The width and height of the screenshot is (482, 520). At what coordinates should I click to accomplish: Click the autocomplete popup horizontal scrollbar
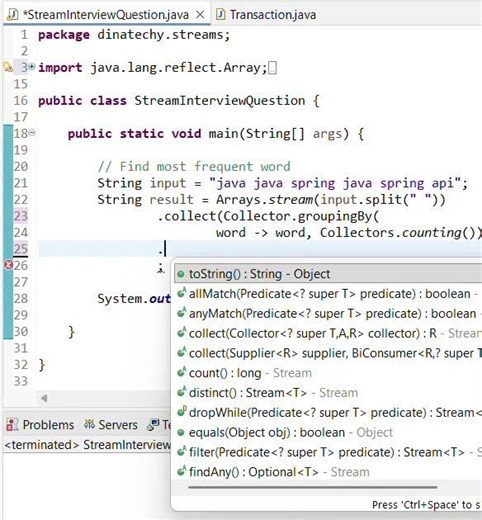[x=313, y=487]
